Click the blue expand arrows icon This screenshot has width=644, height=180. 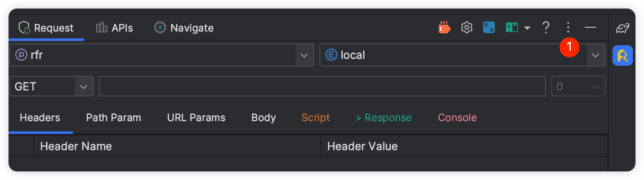(489, 28)
